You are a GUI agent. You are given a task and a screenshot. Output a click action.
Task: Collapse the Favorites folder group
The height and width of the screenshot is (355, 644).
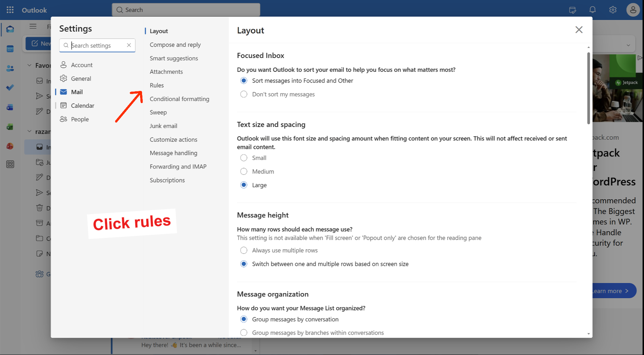pyautogui.click(x=29, y=65)
